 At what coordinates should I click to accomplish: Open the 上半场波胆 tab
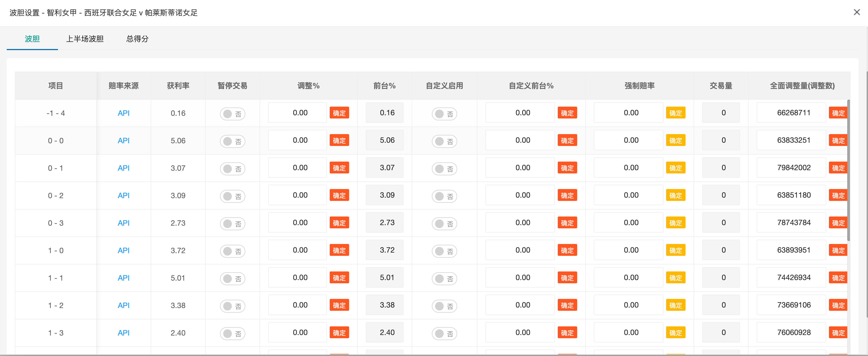click(85, 39)
